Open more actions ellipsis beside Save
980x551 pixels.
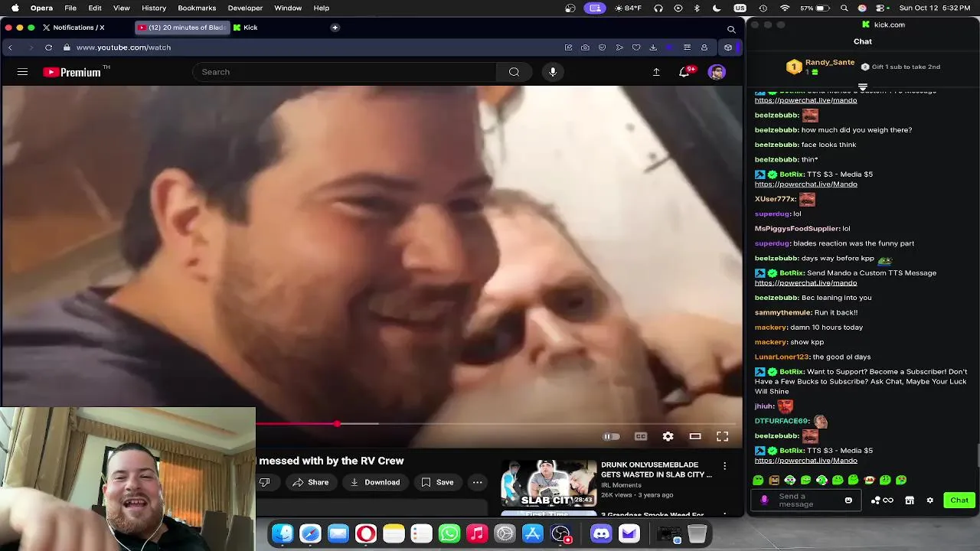tap(478, 482)
